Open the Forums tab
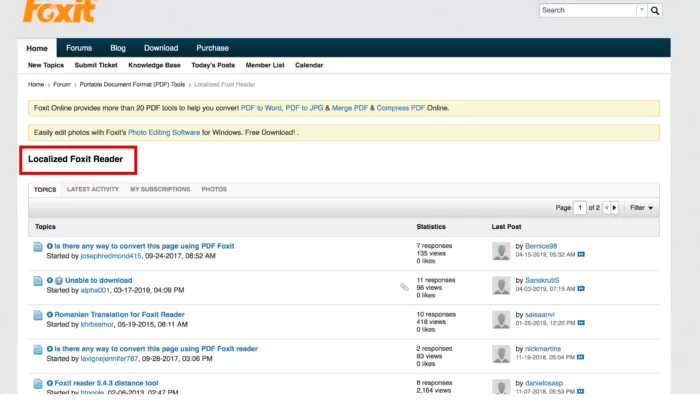The image size is (700, 404). click(x=79, y=48)
